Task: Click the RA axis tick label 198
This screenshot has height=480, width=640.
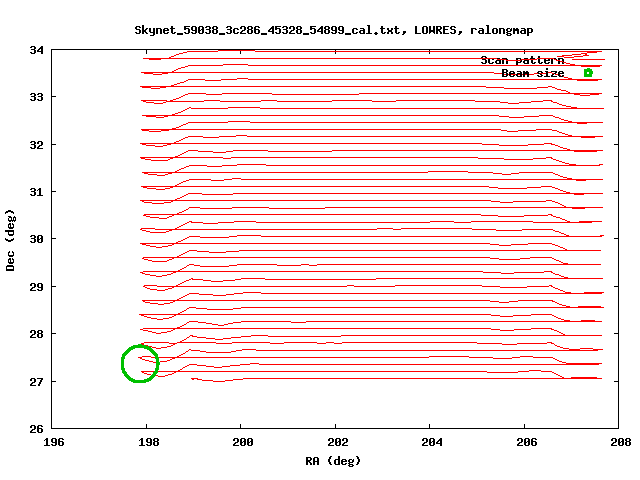Action: click(x=148, y=442)
